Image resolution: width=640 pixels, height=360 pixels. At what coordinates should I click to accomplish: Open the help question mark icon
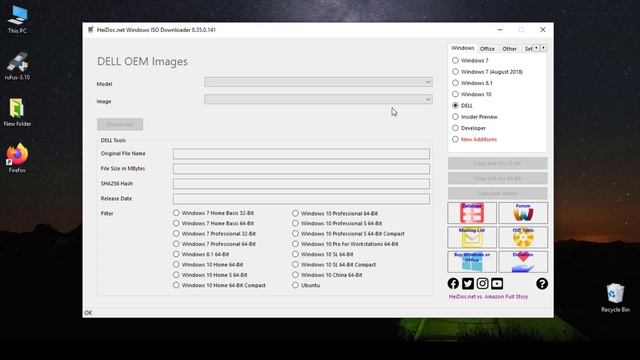(x=542, y=284)
